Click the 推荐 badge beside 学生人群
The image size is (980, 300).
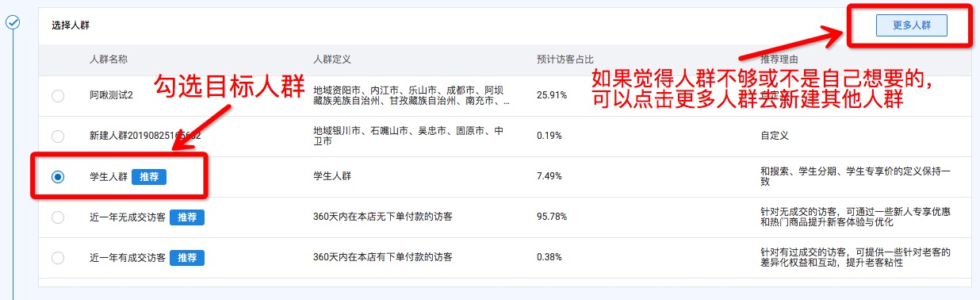[149, 177]
